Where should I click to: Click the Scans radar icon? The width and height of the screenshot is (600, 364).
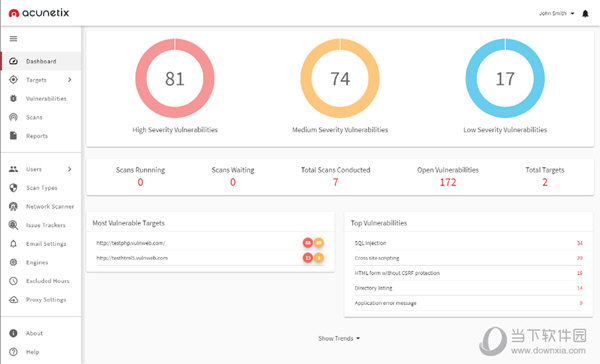(x=13, y=117)
